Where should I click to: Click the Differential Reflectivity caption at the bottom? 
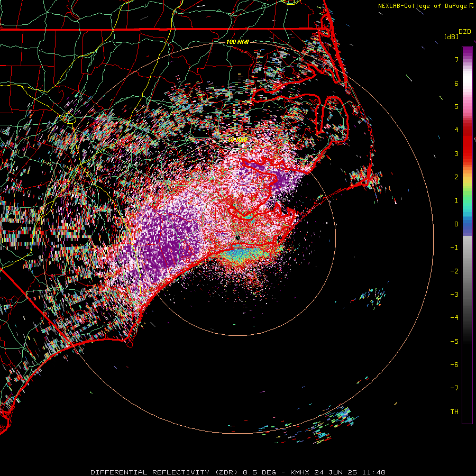237,472
